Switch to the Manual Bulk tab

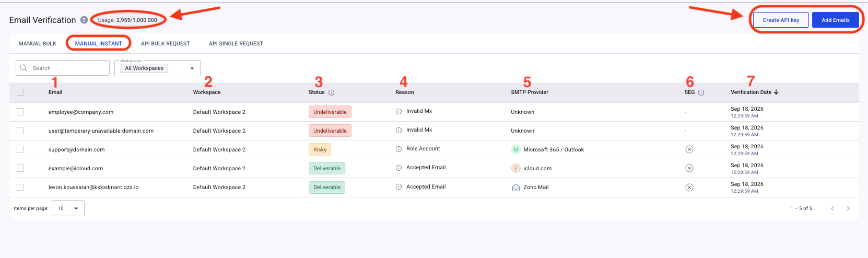point(37,43)
